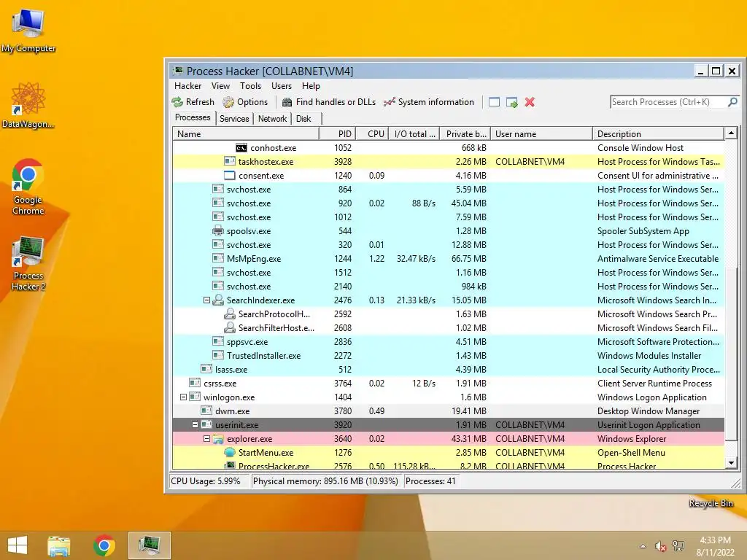Open System information graph button
Image resolution: width=747 pixels, height=560 pixels.
pos(429,102)
